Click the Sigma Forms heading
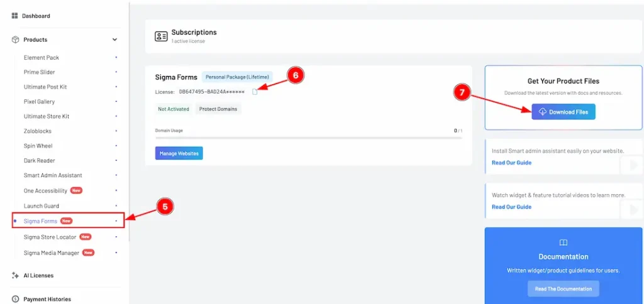 click(x=176, y=77)
